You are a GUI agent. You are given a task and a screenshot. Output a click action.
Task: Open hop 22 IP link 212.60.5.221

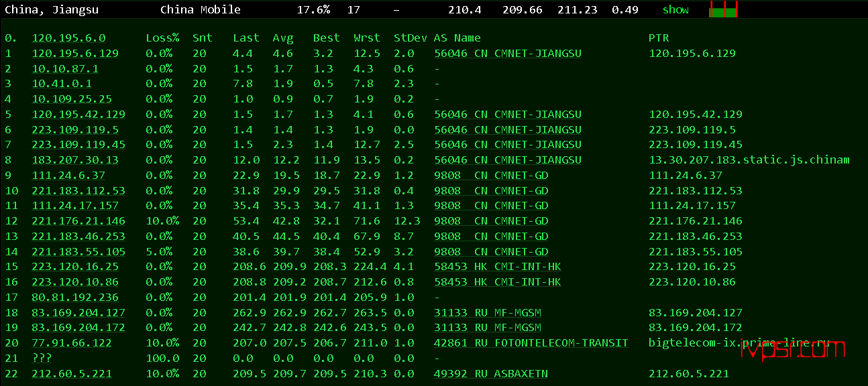pos(72,374)
